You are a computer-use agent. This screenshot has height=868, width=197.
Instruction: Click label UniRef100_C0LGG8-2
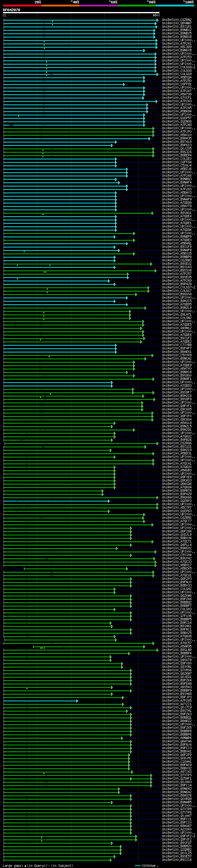click(x=179, y=67)
